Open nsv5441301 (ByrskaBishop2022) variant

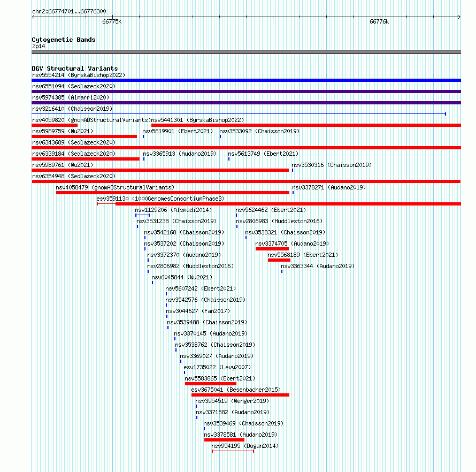point(197,120)
